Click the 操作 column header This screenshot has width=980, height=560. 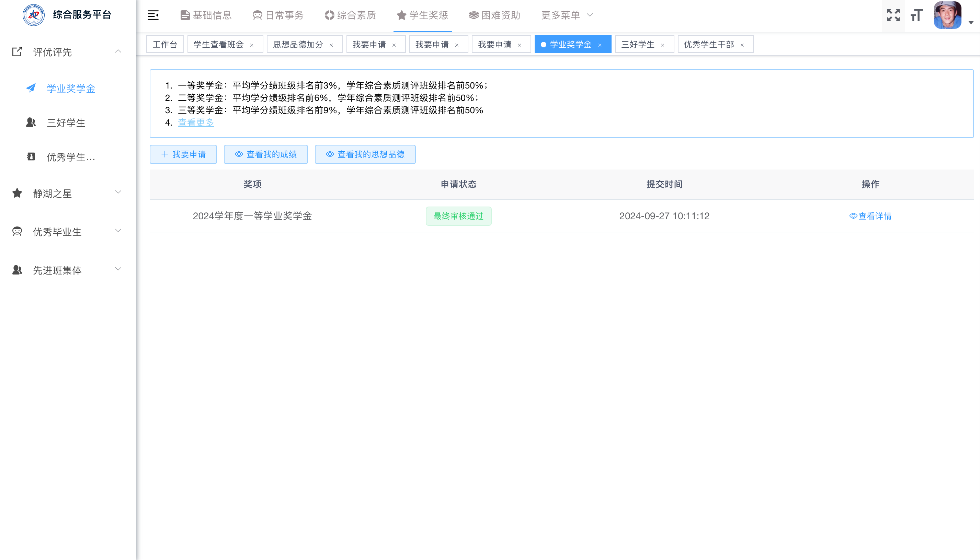click(870, 184)
